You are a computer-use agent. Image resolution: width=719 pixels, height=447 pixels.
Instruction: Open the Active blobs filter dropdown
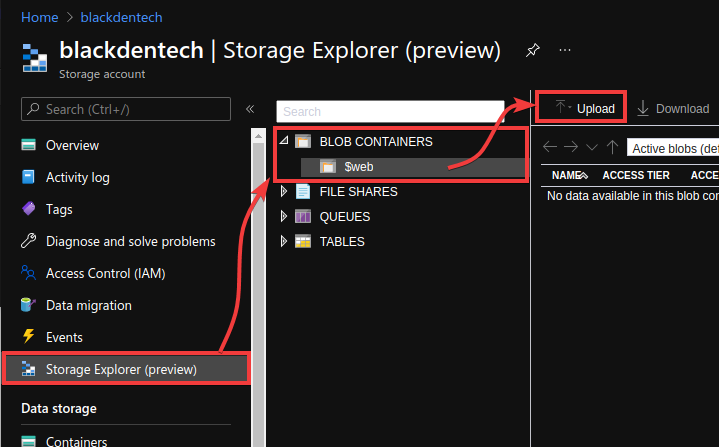(x=673, y=148)
